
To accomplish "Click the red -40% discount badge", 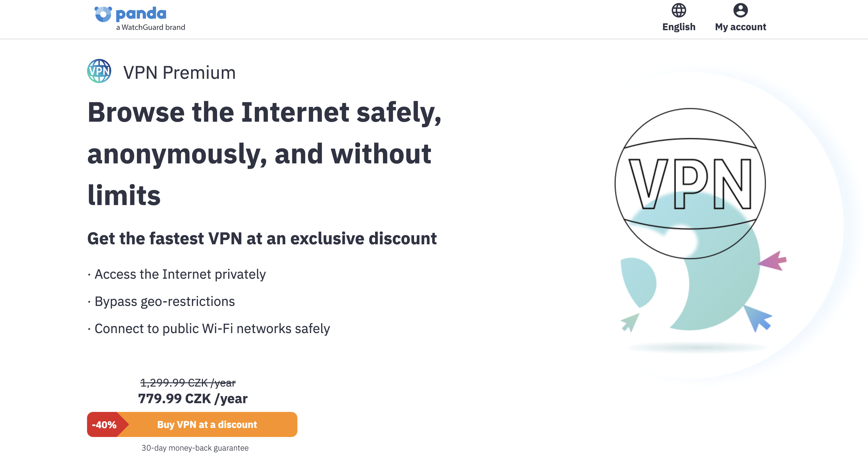I will 105,424.
